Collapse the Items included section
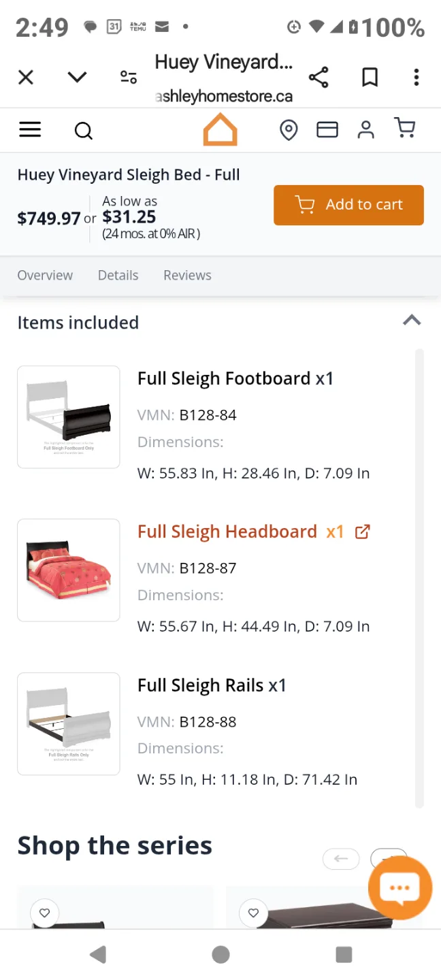The width and height of the screenshot is (441, 980). click(412, 321)
